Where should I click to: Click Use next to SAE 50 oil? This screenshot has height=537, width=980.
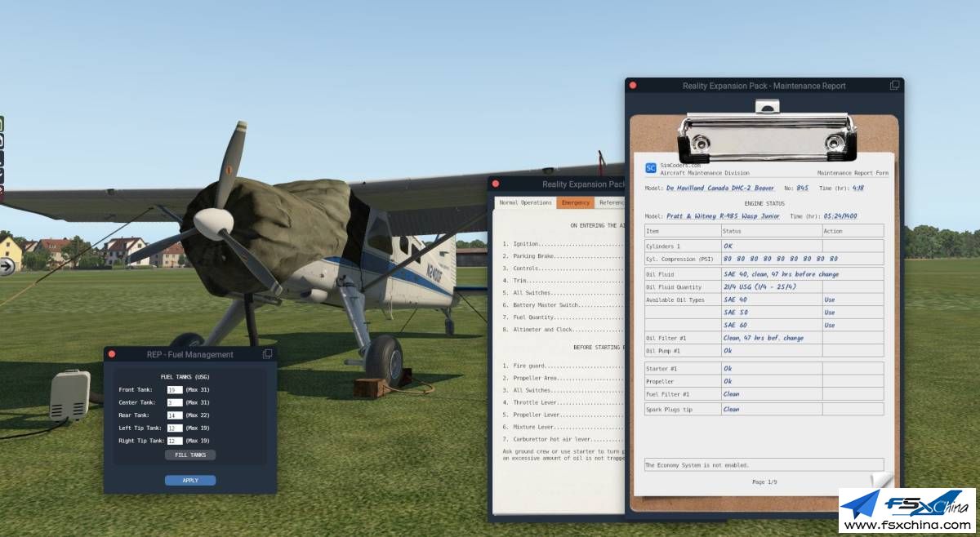[x=829, y=312]
